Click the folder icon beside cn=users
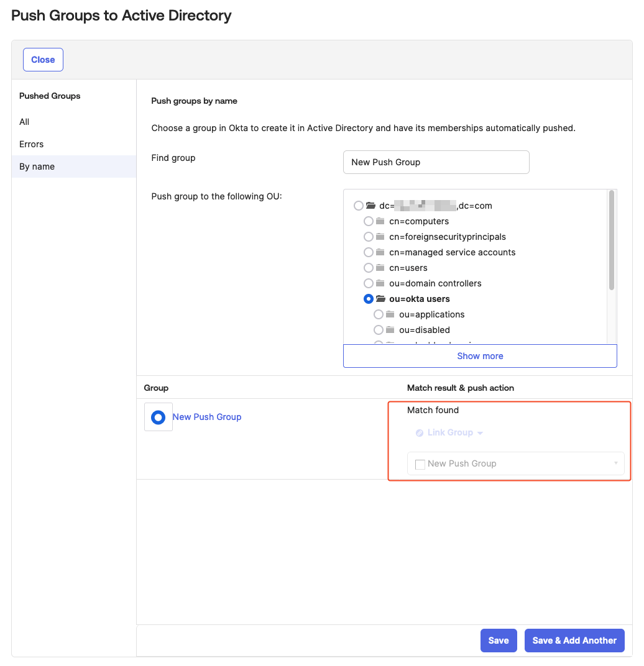This screenshot has height=666, width=644. pyautogui.click(x=380, y=268)
